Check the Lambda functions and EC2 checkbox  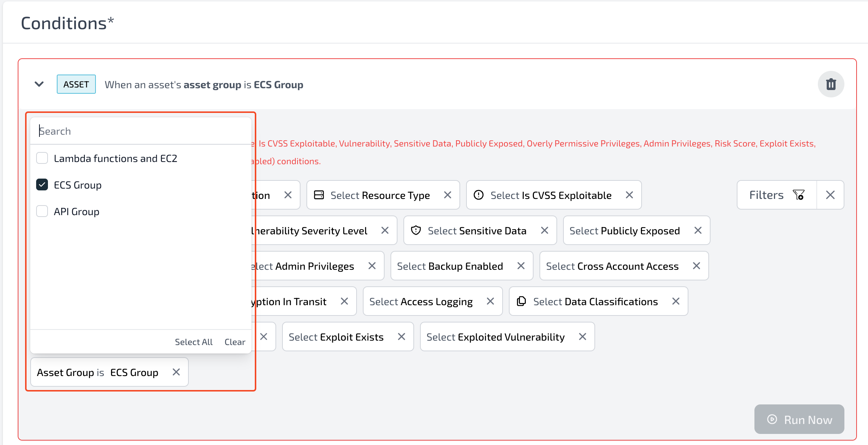42,158
